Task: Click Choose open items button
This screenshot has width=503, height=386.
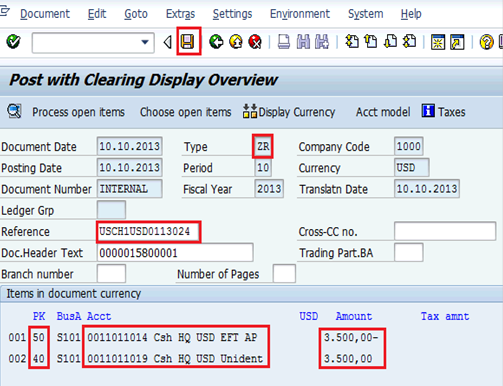Action: click(185, 112)
